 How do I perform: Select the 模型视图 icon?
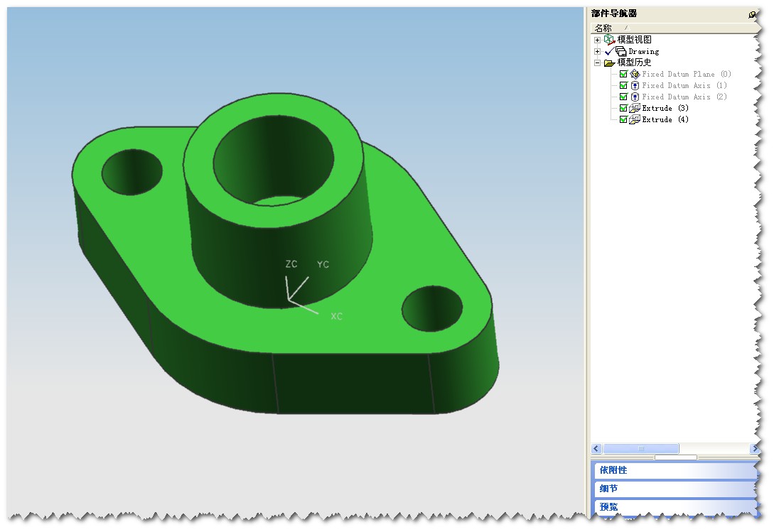point(609,40)
